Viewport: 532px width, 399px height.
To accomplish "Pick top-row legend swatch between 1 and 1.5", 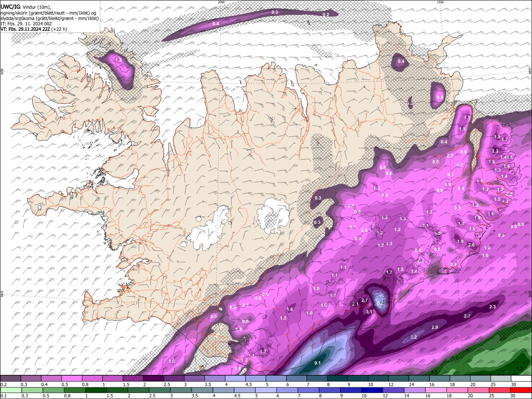I will (113, 379).
